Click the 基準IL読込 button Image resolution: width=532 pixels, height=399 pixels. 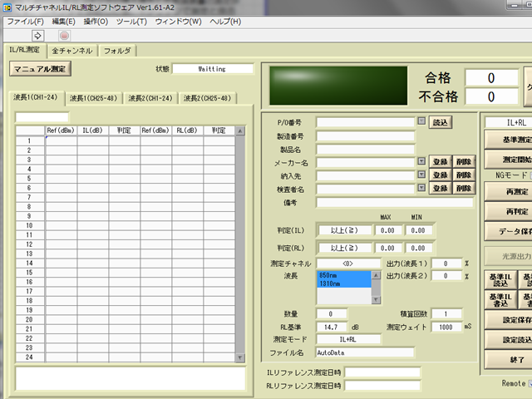(500, 280)
